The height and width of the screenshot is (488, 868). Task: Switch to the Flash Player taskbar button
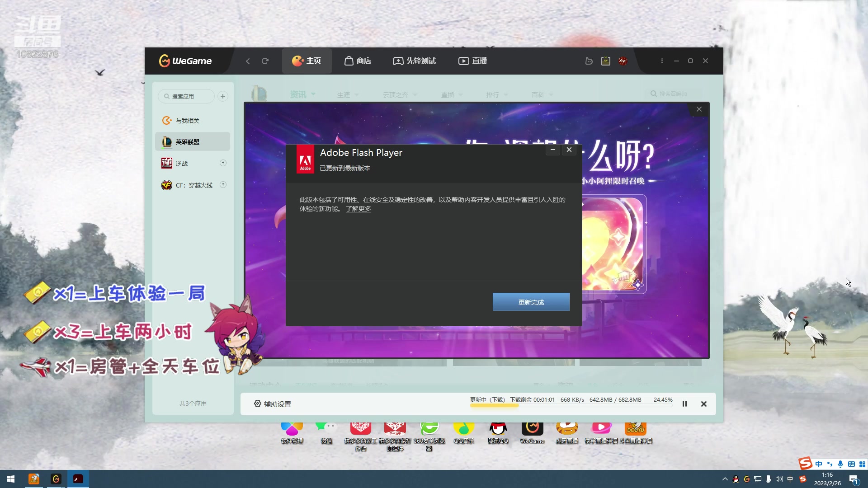coord(78,479)
